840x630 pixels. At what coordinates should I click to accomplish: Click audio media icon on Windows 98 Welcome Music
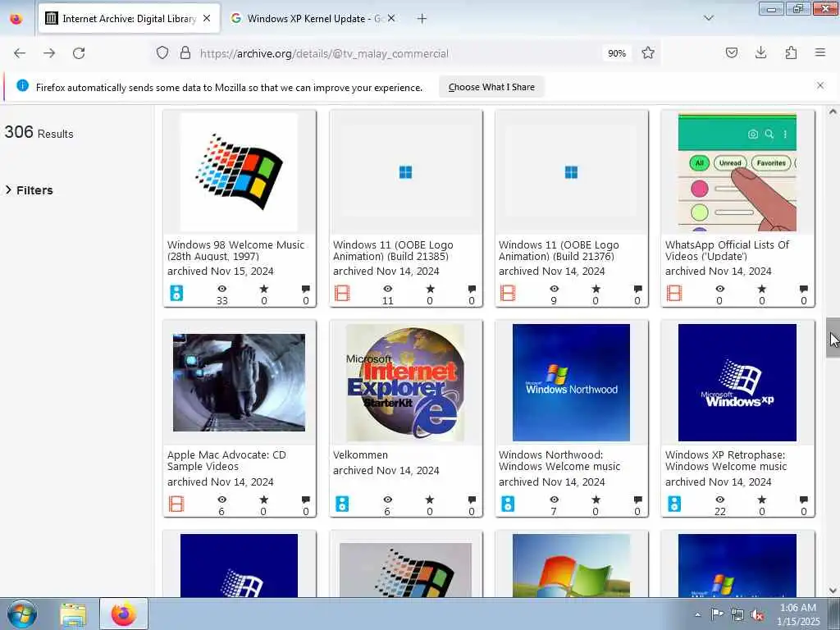176,293
